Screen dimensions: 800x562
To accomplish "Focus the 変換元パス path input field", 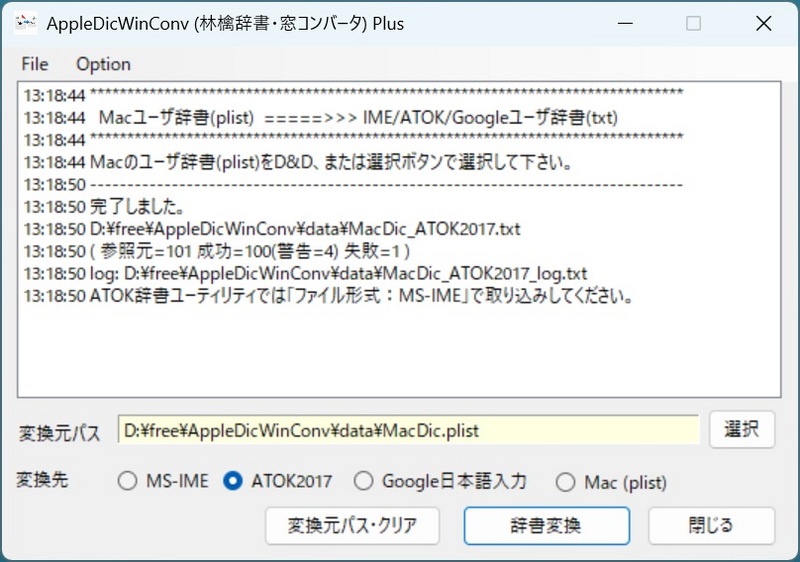I will pyautogui.click(x=408, y=431).
